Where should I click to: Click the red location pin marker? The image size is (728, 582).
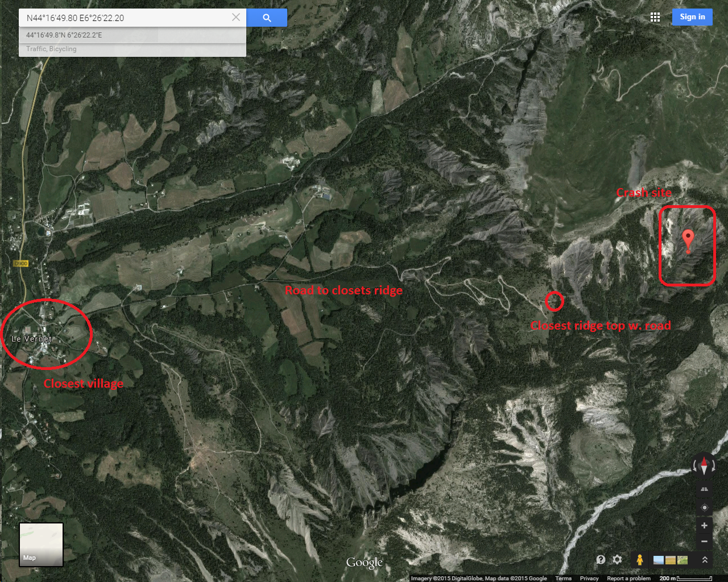[x=688, y=242]
